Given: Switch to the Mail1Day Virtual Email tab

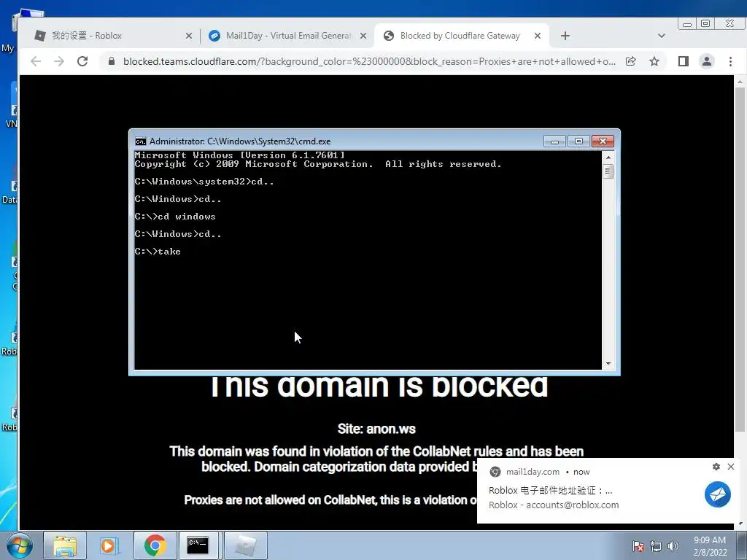Looking at the screenshot, I should pos(287,36).
